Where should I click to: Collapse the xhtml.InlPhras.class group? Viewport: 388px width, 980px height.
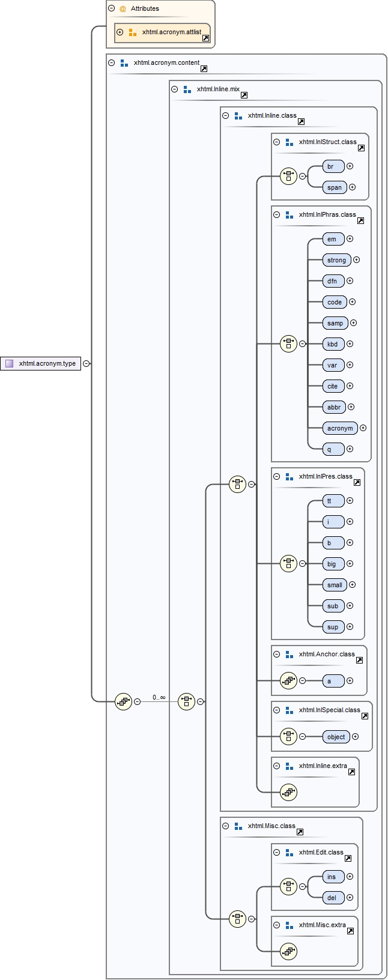pos(276,214)
